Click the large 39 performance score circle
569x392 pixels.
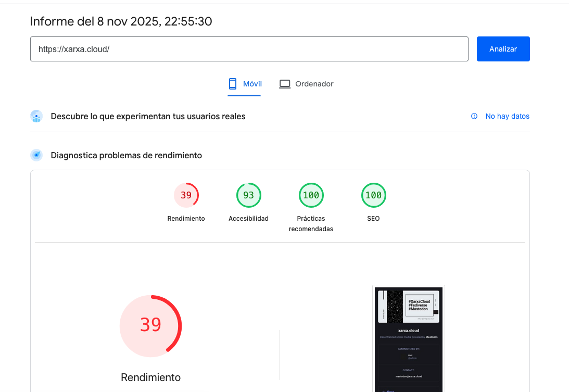tap(150, 326)
